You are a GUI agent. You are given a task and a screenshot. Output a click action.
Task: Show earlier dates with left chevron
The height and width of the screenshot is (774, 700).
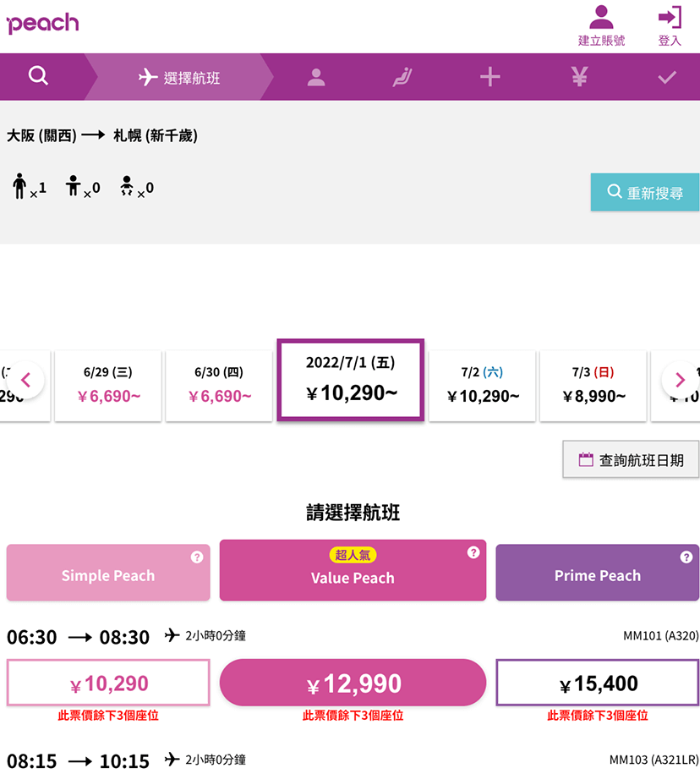point(25,380)
